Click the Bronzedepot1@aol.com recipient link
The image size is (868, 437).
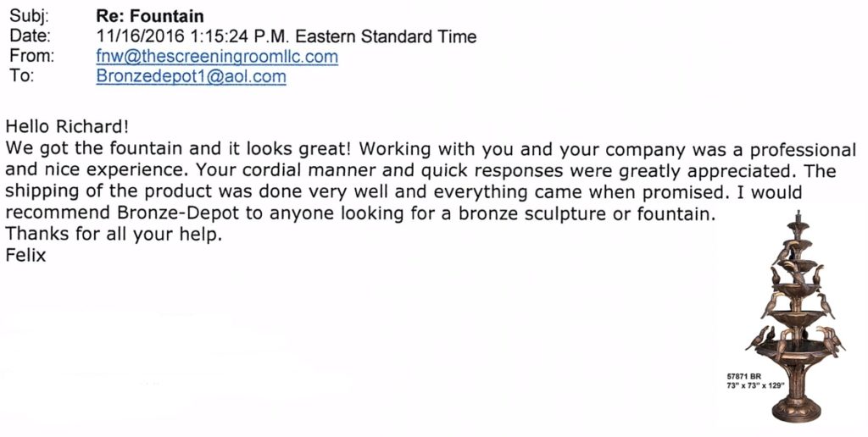191,76
